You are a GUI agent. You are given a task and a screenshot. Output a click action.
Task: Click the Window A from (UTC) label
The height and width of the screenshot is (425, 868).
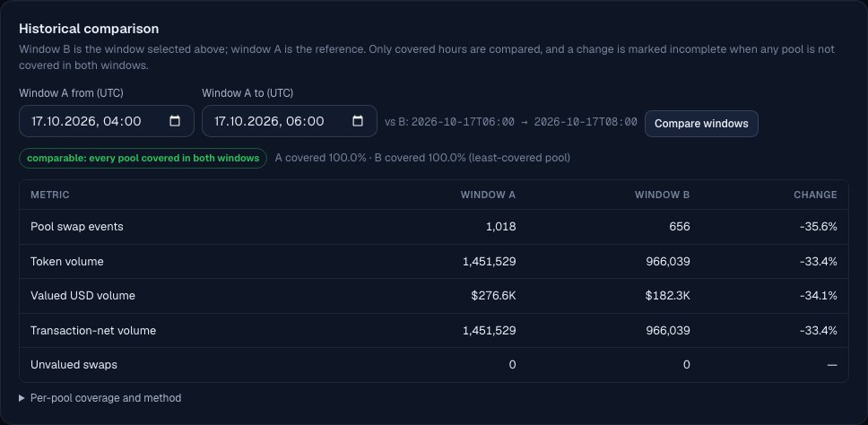72,93
